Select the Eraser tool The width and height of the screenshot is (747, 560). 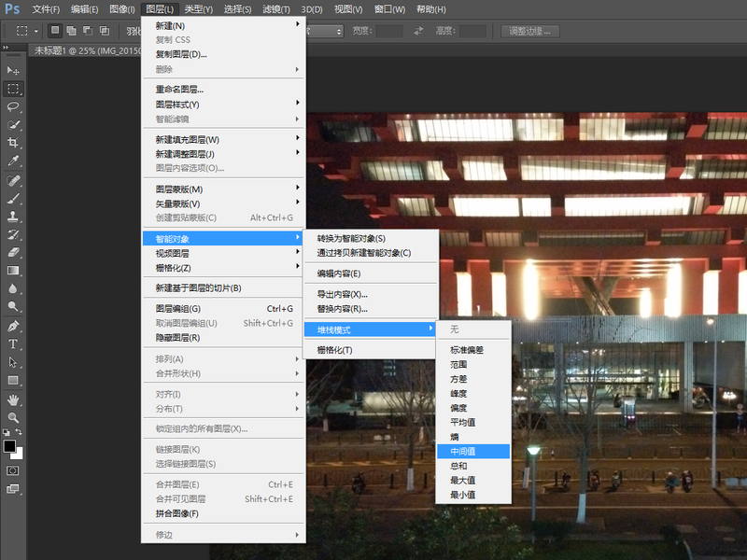13,252
